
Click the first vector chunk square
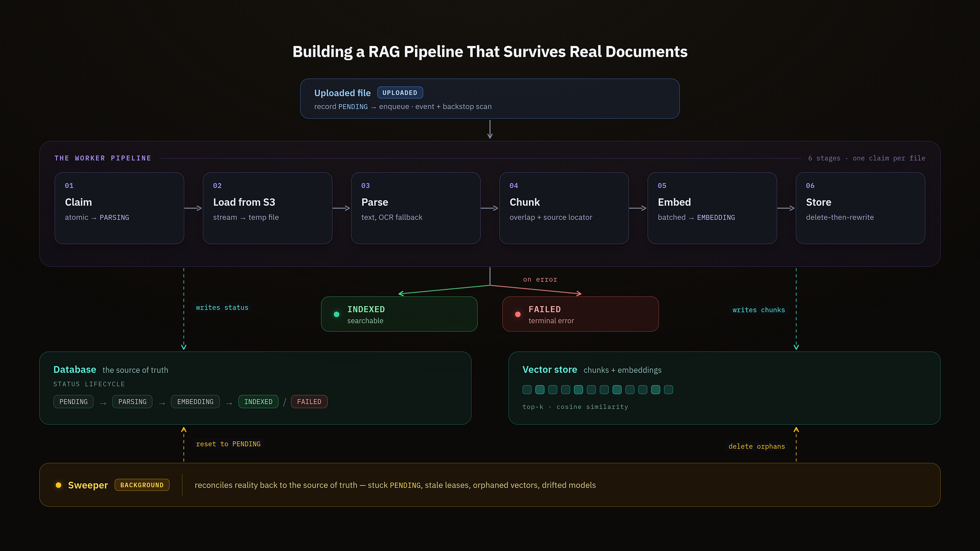point(527,389)
